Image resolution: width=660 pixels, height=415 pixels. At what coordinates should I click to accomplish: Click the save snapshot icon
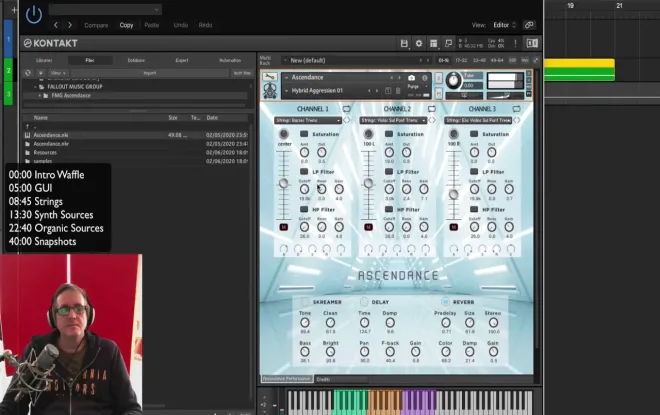388,91
